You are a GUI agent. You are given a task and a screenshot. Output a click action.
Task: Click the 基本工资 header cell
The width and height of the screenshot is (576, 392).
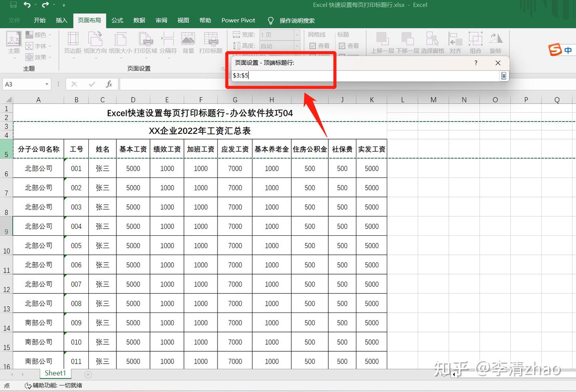pyautogui.click(x=133, y=149)
